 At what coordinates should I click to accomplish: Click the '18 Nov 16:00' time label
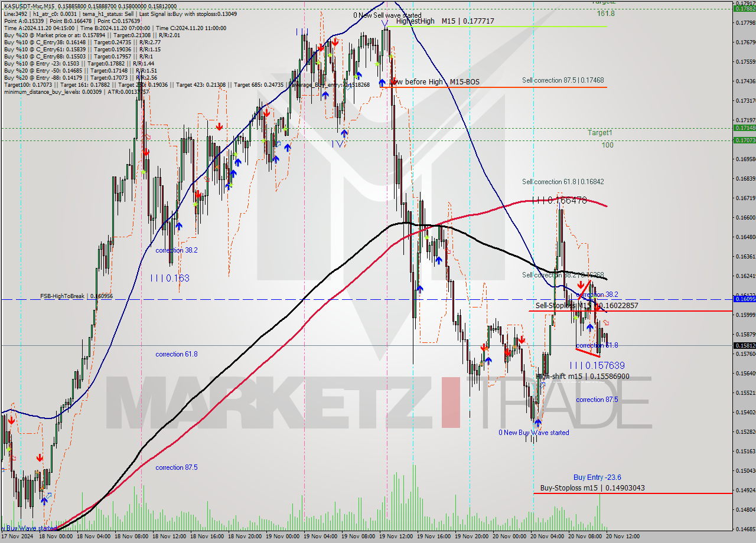point(207,537)
